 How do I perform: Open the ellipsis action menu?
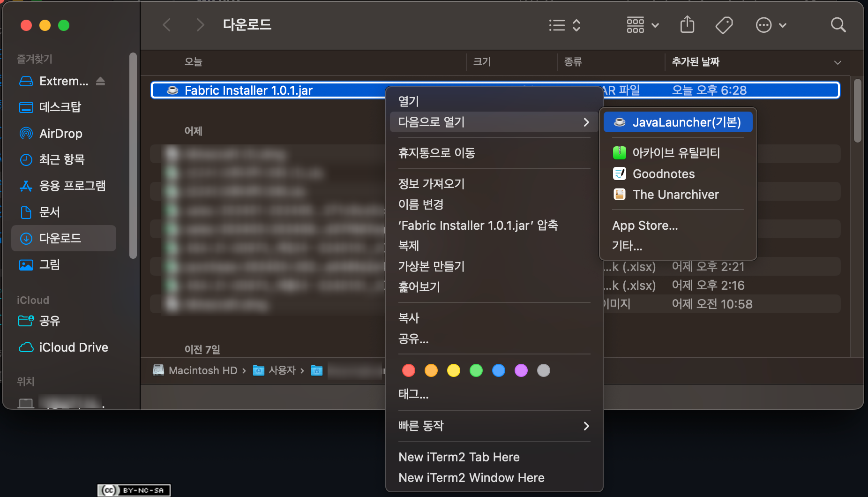pos(771,25)
